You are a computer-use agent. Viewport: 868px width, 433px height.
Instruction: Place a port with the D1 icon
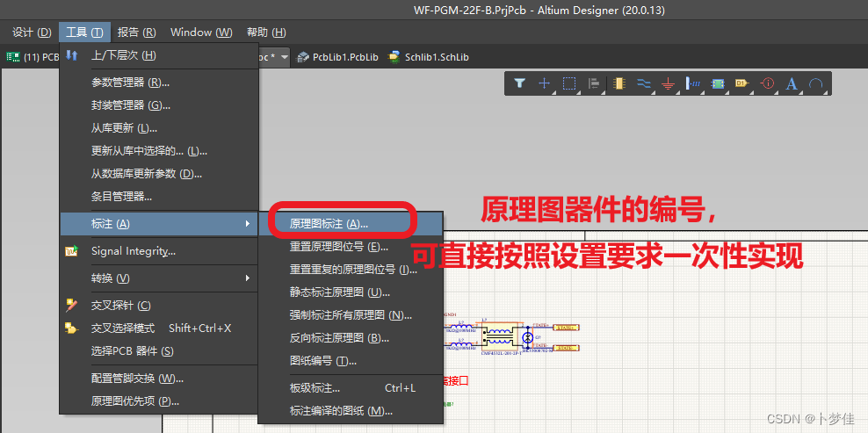742,83
